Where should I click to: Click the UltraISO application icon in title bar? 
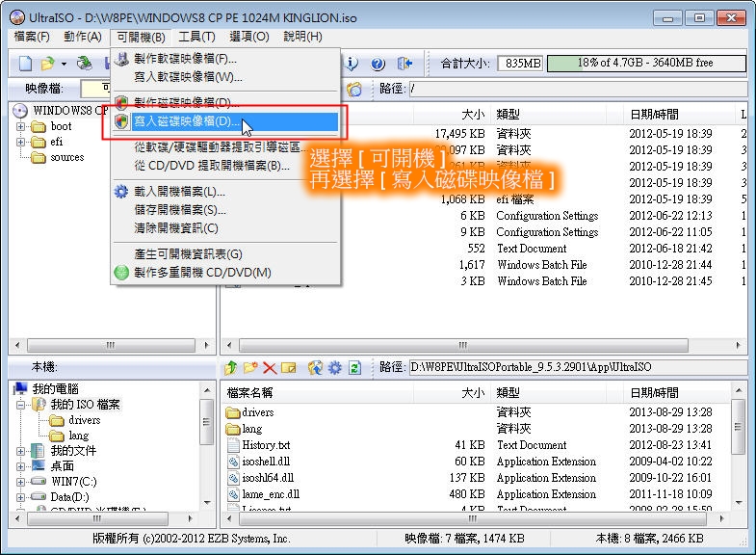[17, 18]
